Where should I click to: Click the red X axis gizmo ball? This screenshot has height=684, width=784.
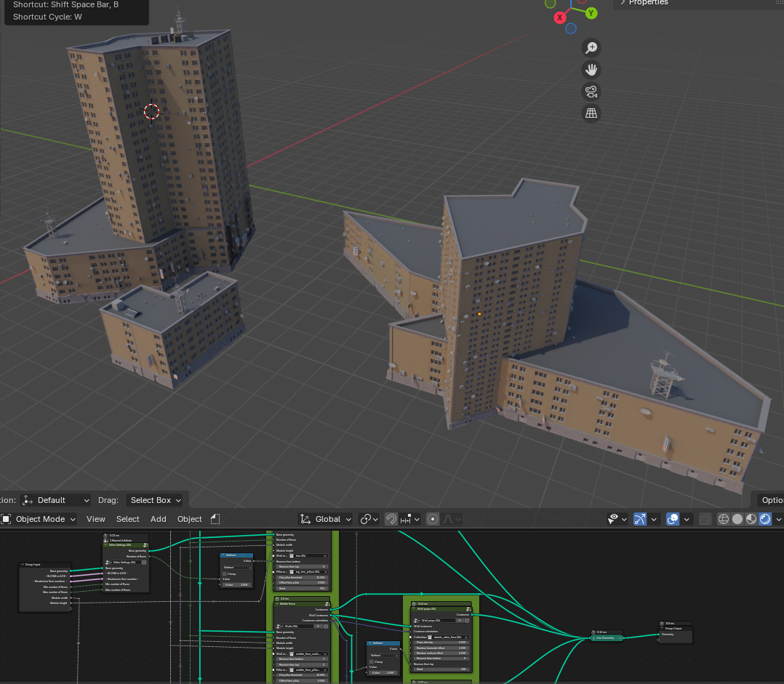[x=560, y=17]
